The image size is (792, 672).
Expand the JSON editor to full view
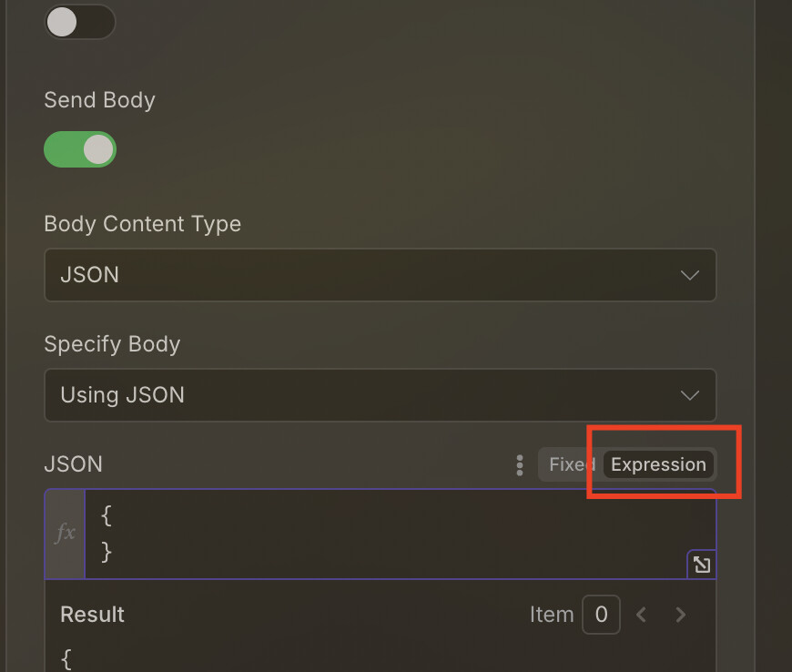702,565
